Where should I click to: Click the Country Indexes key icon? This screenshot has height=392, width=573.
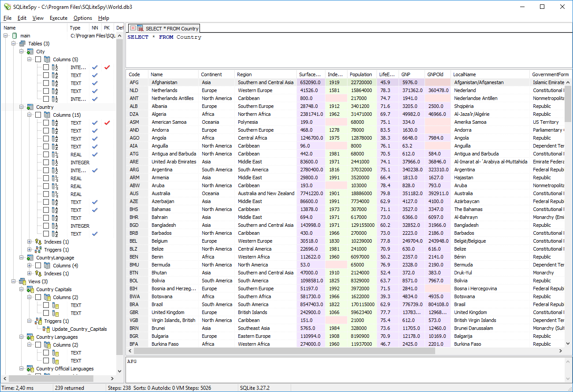click(x=38, y=242)
